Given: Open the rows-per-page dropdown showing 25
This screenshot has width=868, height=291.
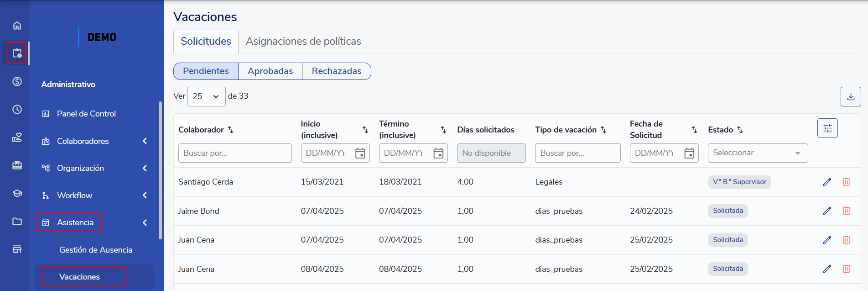Looking at the screenshot, I should coord(206,96).
